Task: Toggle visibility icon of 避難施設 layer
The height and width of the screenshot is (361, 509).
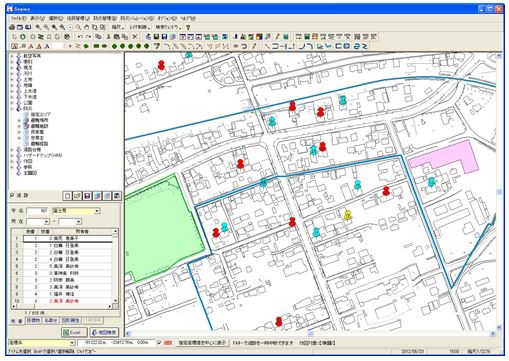Action: click(x=26, y=126)
